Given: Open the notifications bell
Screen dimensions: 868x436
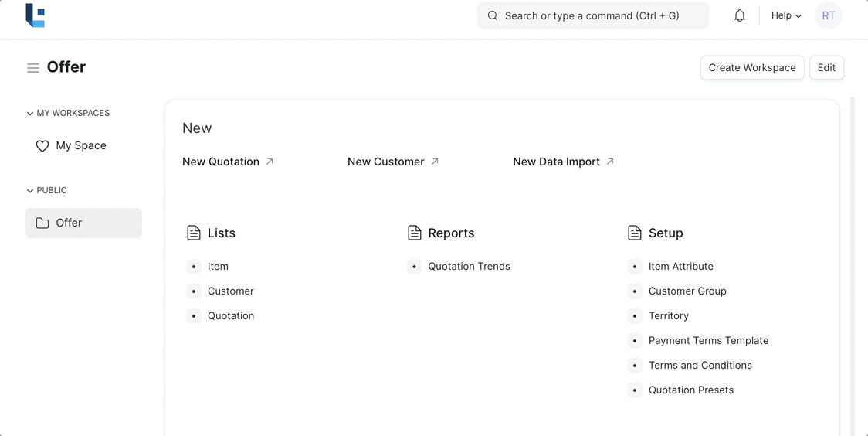Looking at the screenshot, I should click(x=740, y=15).
